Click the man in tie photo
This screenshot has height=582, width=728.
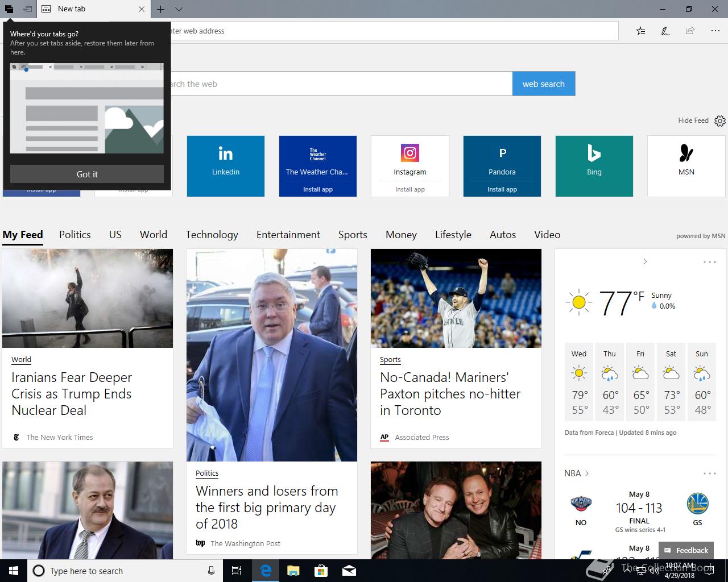click(x=88, y=510)
